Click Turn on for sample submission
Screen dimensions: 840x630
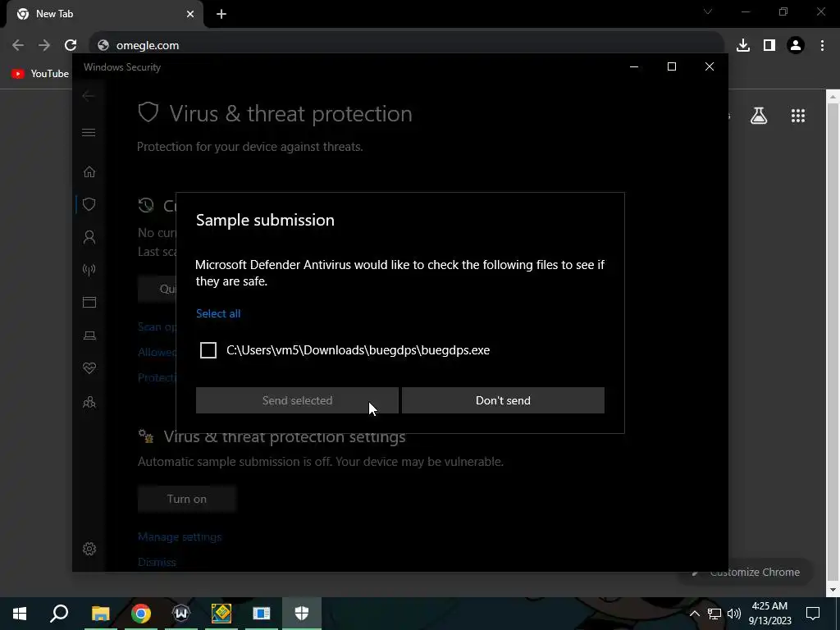click(x=186, y=499)
